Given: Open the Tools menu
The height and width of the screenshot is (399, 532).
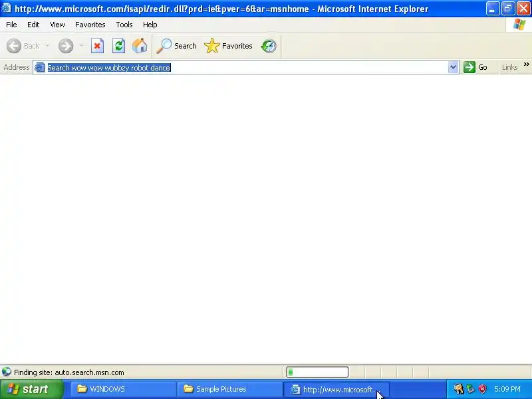Looking at the screenshot, I should click(x=124, y=25).
